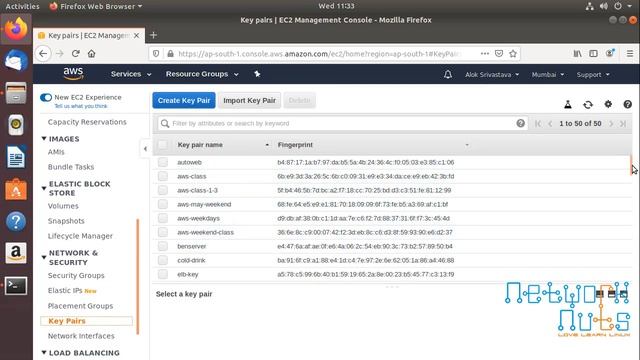640x360 pixels.
Task: Collapse the IMAGES section
Action: (x=44, y=139)
